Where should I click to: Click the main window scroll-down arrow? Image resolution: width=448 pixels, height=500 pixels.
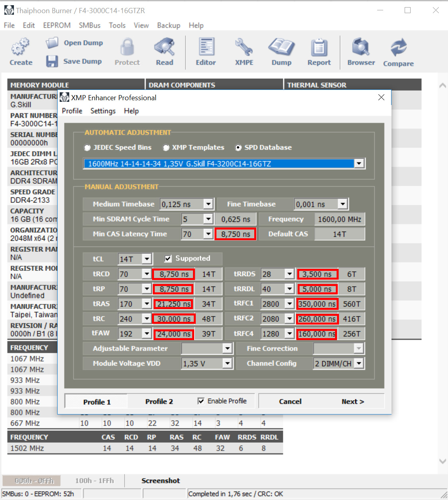(442, 461)
